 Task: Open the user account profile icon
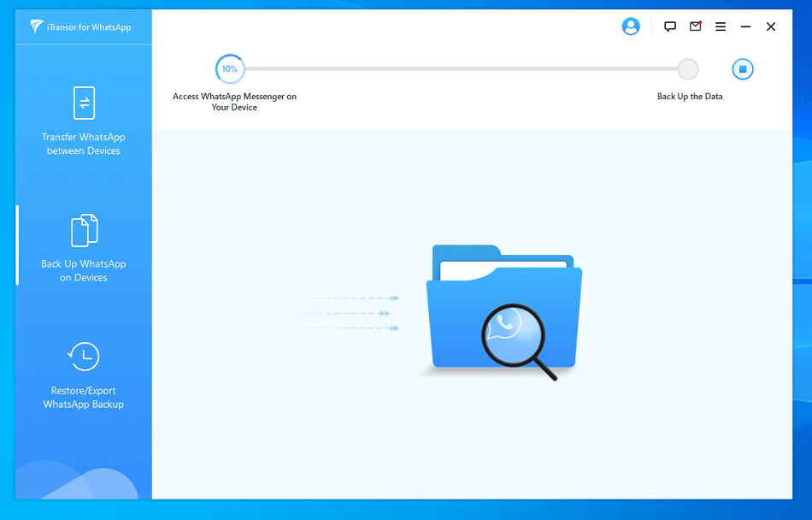pyautogui.click(x=631, y=27)
